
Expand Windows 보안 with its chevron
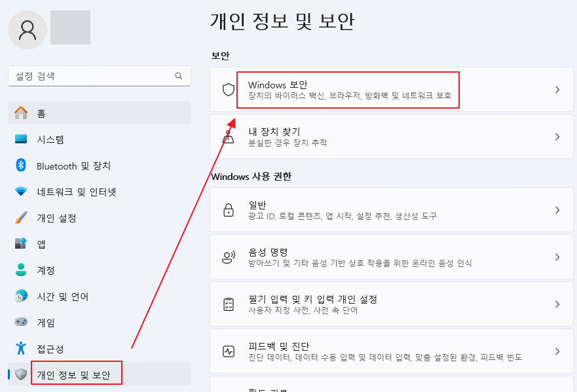[x=557, y=90]
